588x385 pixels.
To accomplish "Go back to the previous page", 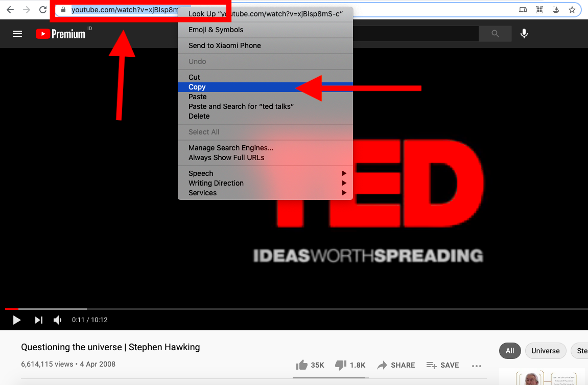I will [x=10, y=10].
